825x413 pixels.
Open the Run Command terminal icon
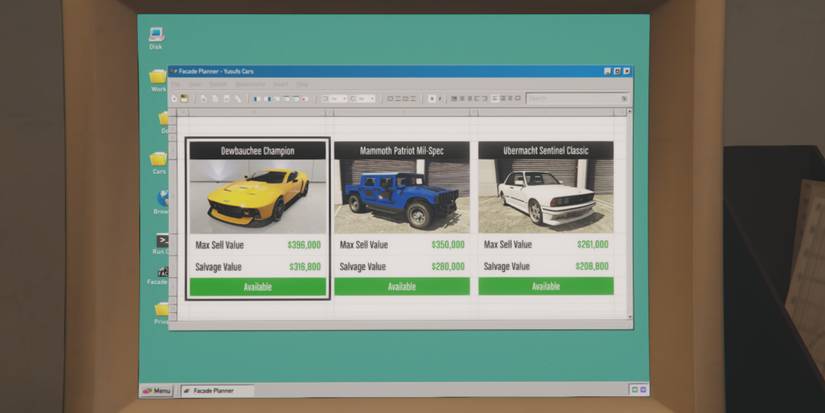(162, 244)
